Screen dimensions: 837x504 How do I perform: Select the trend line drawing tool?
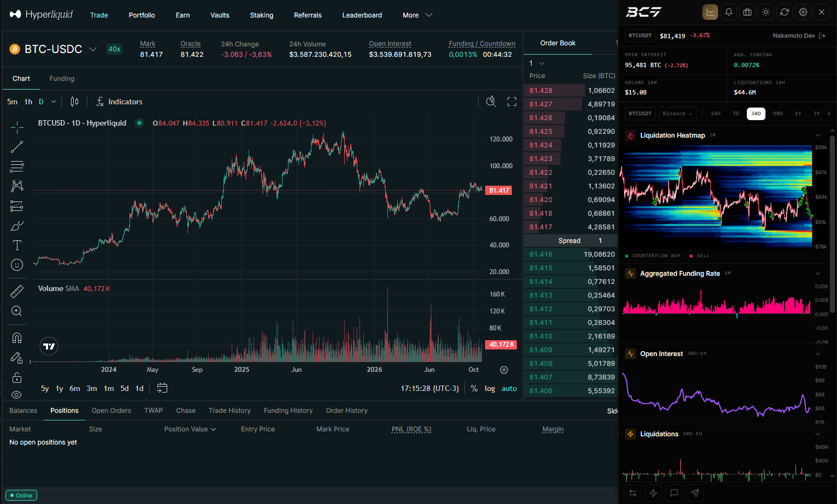17,147
